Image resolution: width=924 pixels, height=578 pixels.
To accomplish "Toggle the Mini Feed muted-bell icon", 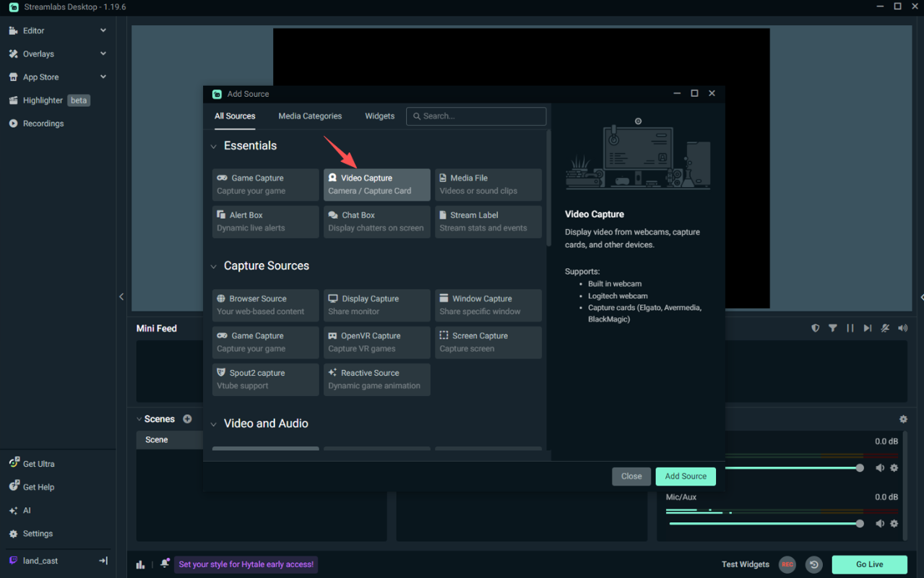I will [x=885, y=328].
